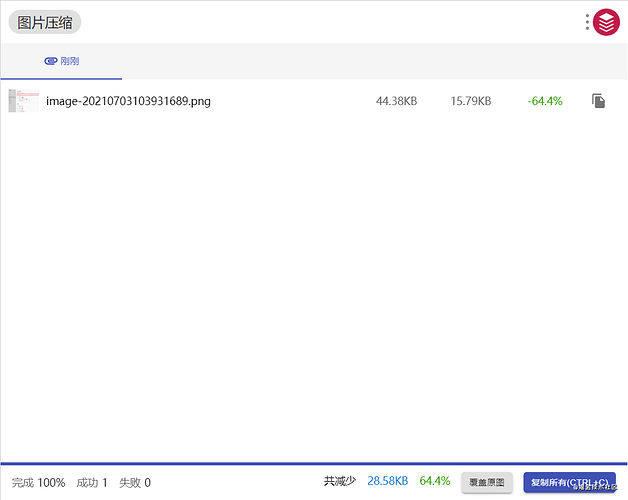Viewport: 628px width, 500px height.
Task: Click the compressed size 15.79KB value
Action: tap(471, 101)
